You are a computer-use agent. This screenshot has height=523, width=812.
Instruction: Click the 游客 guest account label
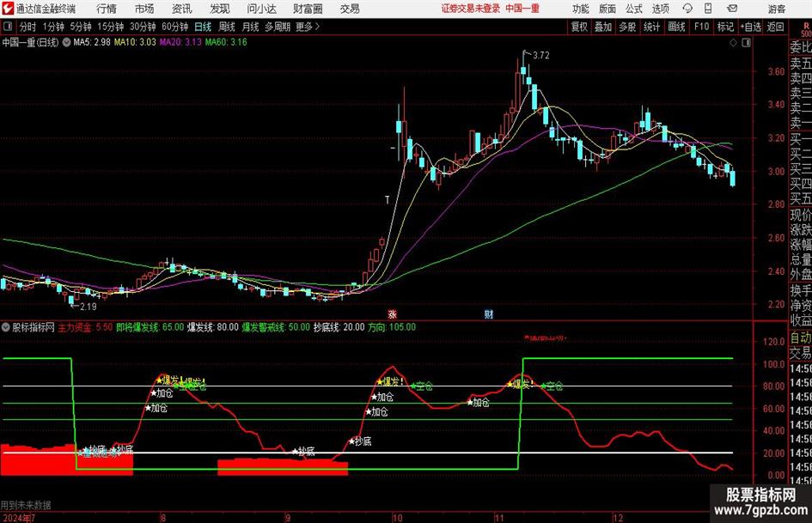(x=776, y=9)
